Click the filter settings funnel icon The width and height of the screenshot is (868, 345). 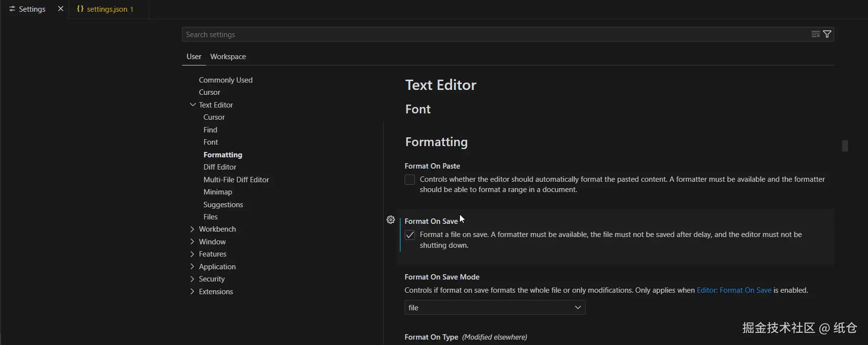click(x=827, y=34)
